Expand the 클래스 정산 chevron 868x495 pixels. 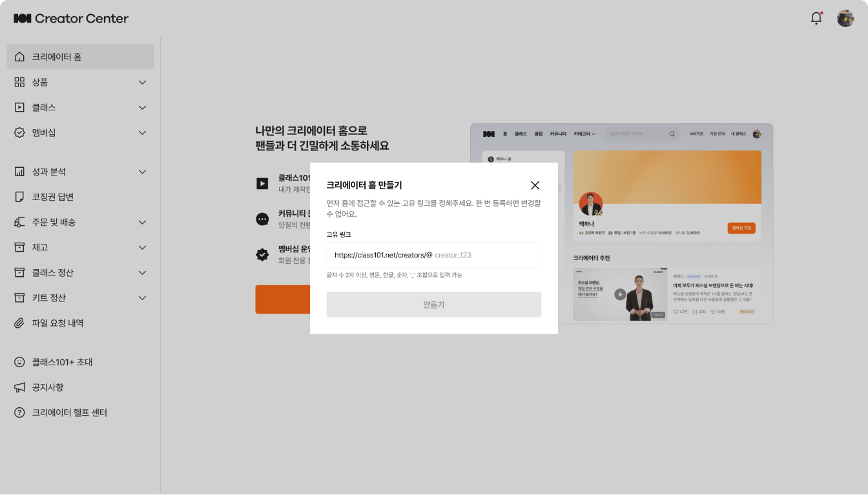(143, 272)
